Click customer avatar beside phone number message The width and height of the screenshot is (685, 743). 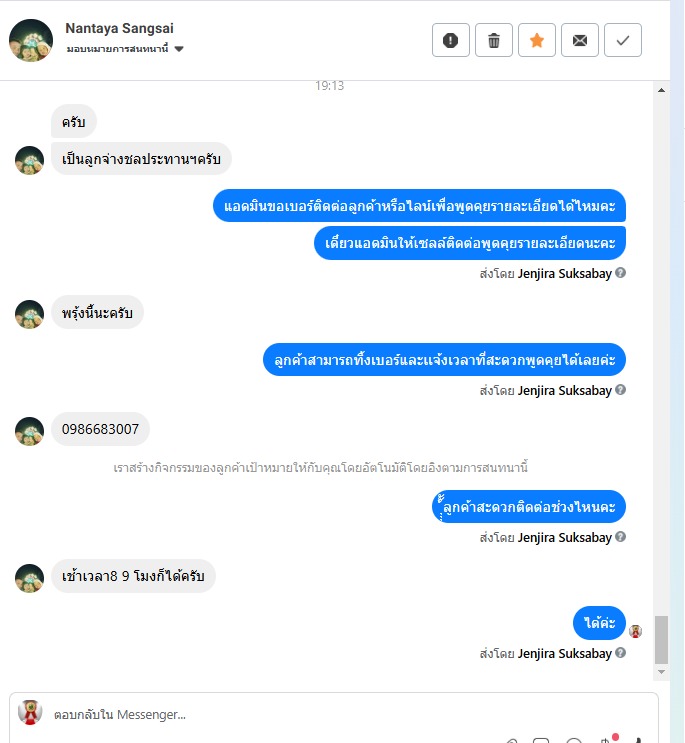29,431
